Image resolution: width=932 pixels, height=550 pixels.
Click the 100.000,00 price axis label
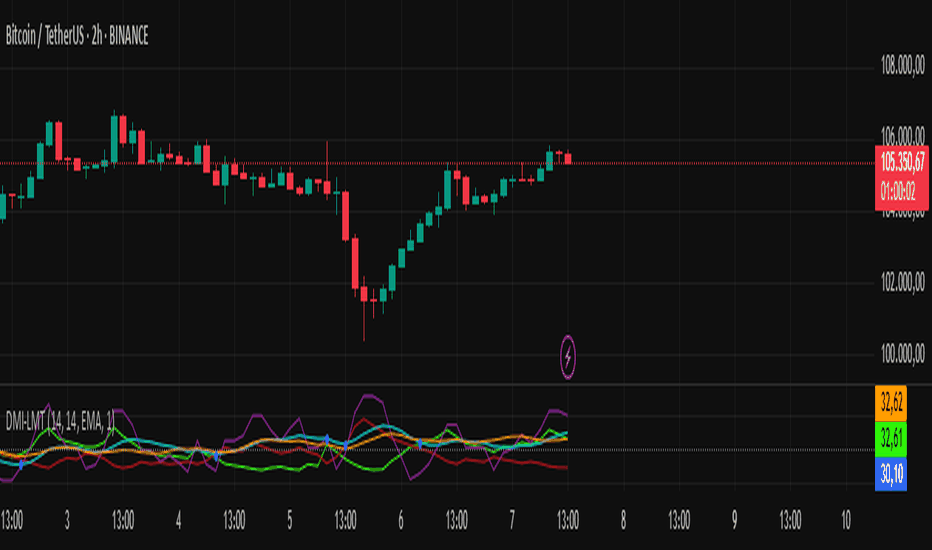point(902,354)
